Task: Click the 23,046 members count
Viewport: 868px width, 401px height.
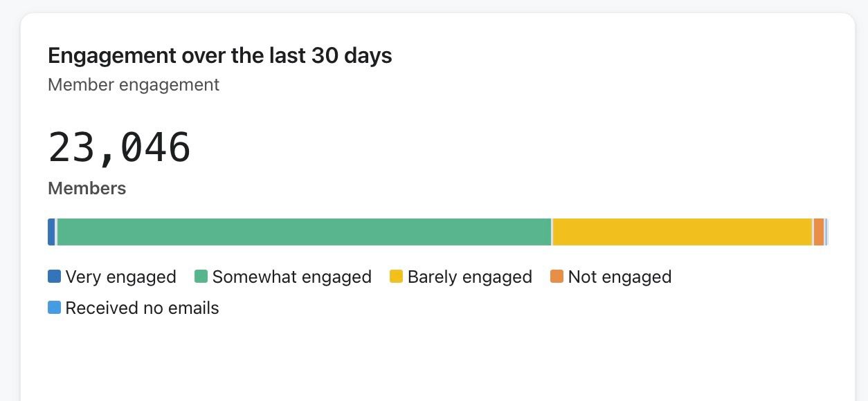Action: pos(119,147)
